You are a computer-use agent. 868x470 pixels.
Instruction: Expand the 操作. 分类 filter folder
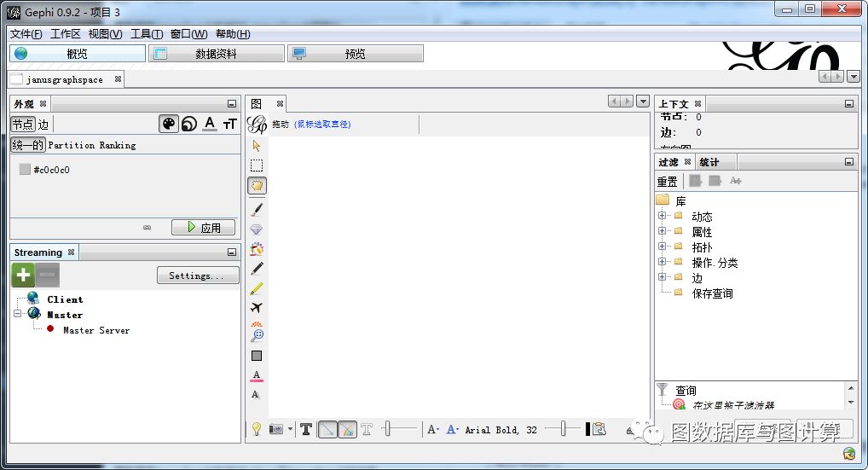pos(662,261)
